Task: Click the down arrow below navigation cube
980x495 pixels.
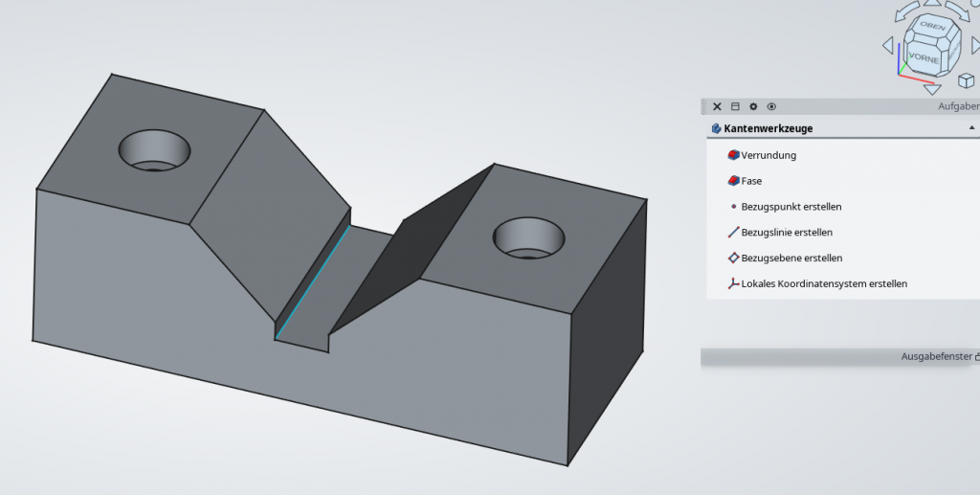Action: coord(932,89)
